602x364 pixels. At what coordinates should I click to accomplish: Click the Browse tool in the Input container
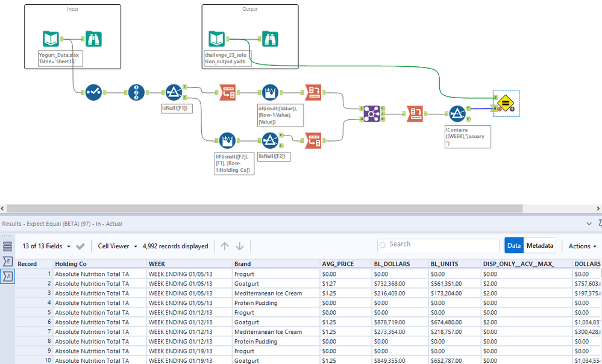point(93,39)
